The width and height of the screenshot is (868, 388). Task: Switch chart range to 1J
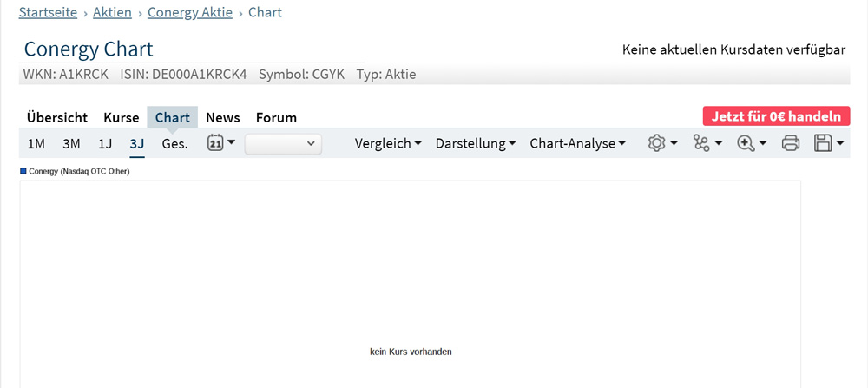[105, 143]
